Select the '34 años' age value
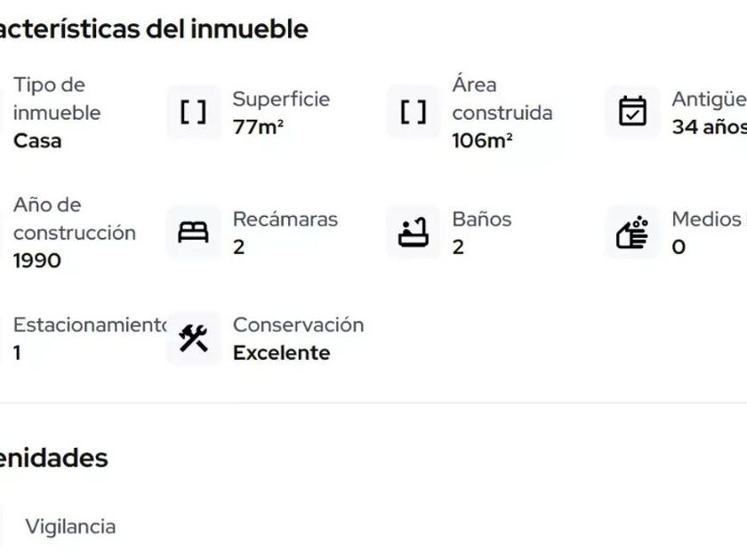This screenshot has width=747, height=560. coord(709,127)
